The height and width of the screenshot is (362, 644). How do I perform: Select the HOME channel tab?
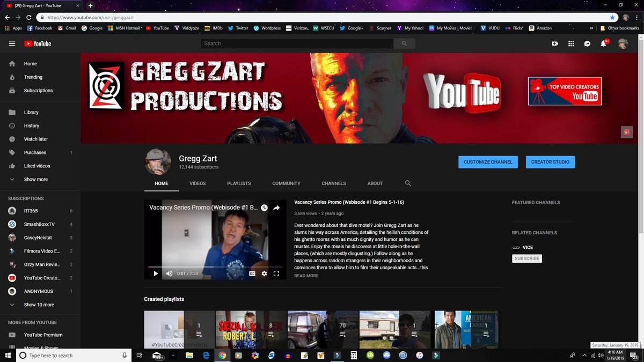(162, 183)
